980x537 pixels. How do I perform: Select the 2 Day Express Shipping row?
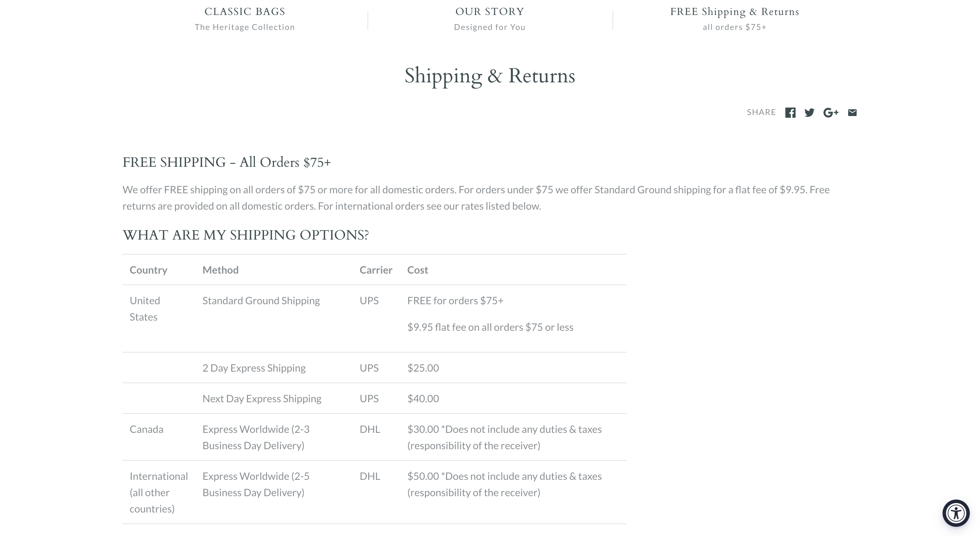point(374,368)
